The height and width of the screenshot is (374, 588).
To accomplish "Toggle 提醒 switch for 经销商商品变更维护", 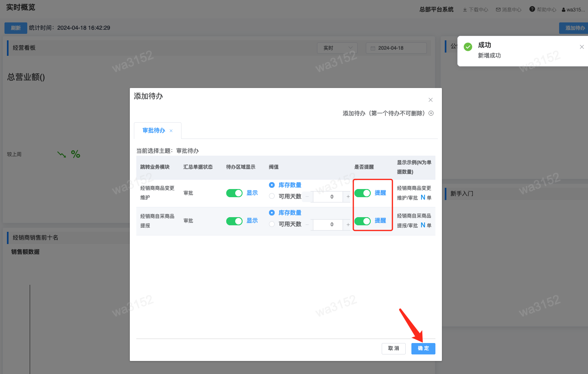I will tap(363, 193).
